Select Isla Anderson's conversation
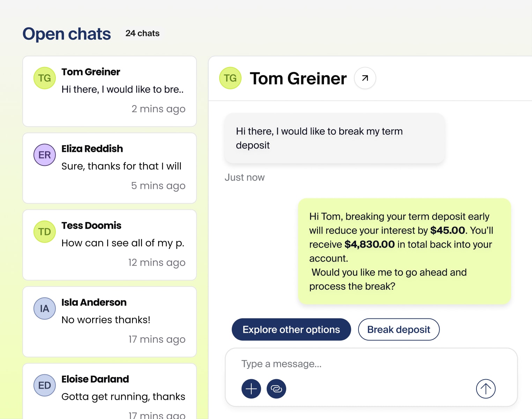Viewport: 532px width, 419px height. click(x=109, y=322)
